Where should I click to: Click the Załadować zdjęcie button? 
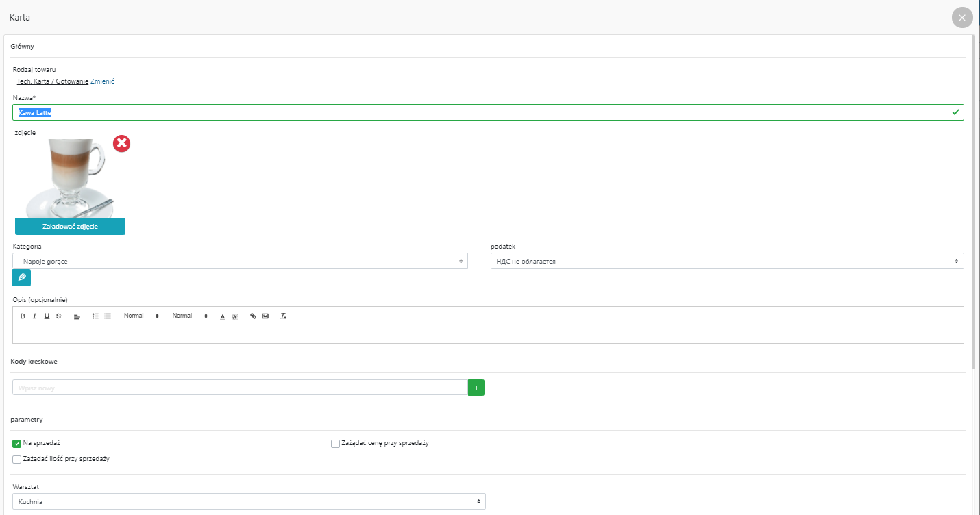[70, 227]
